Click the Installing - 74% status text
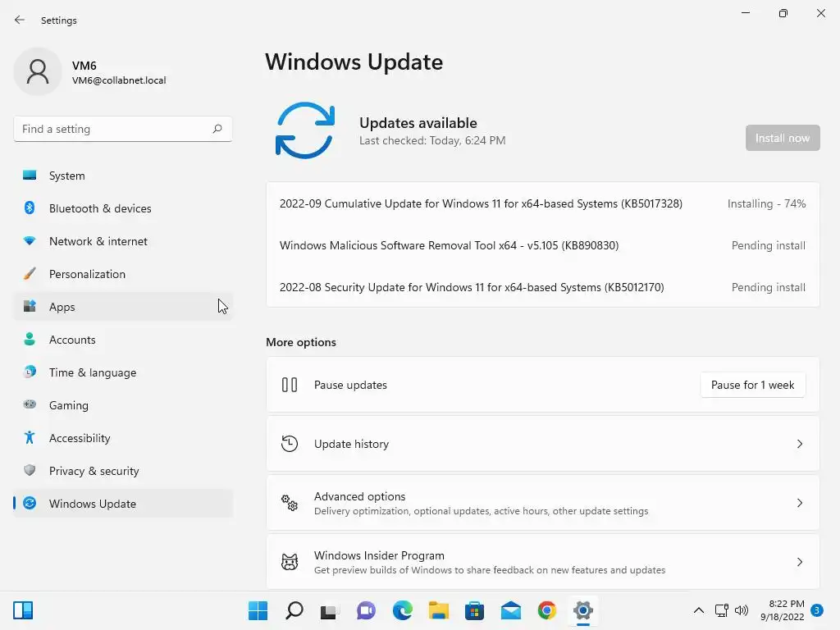Viewport: 840px width, 630px height. tap(766, 203)
